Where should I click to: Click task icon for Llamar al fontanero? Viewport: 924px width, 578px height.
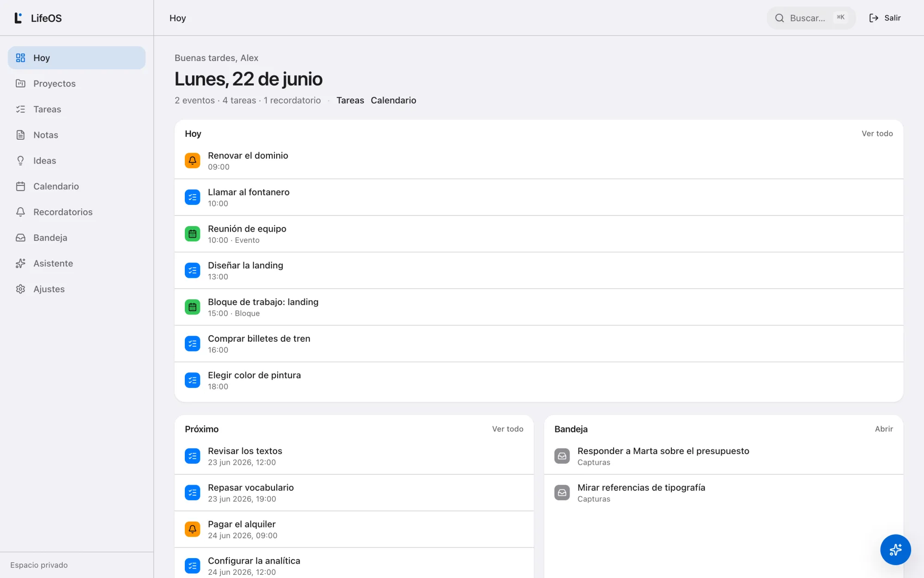[x=193, y=197]
